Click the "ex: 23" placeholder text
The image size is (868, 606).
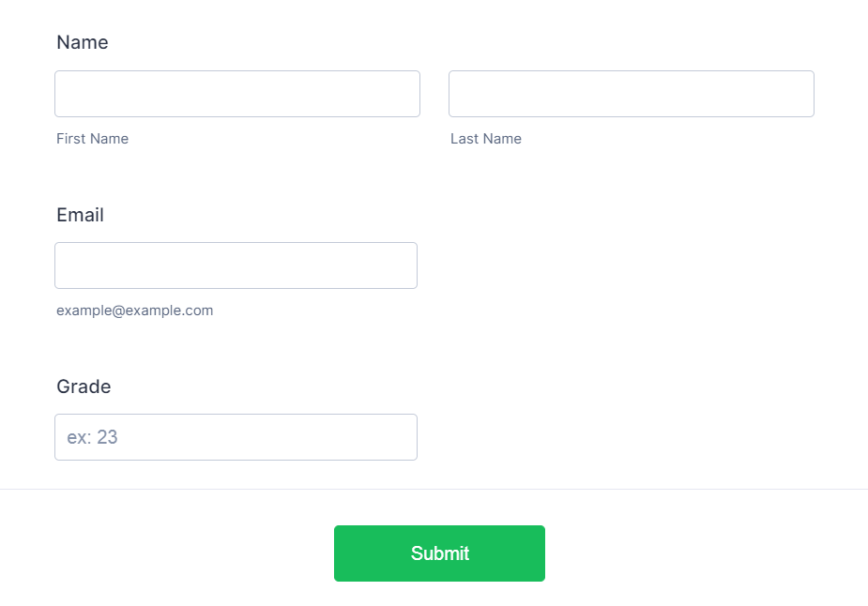coord(92,437)
